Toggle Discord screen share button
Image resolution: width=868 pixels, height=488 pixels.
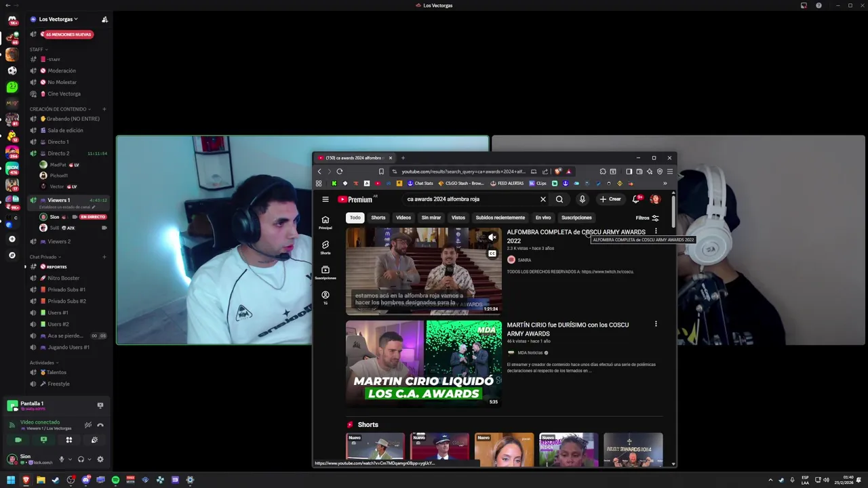[x=43, y=440]
